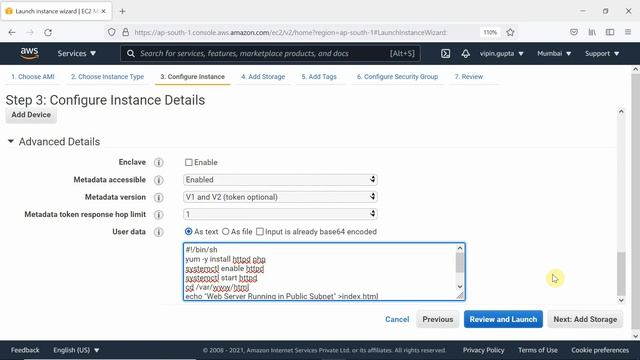Go to step 1 Choose AMI

pyautogui.click(x=33, y=77)
